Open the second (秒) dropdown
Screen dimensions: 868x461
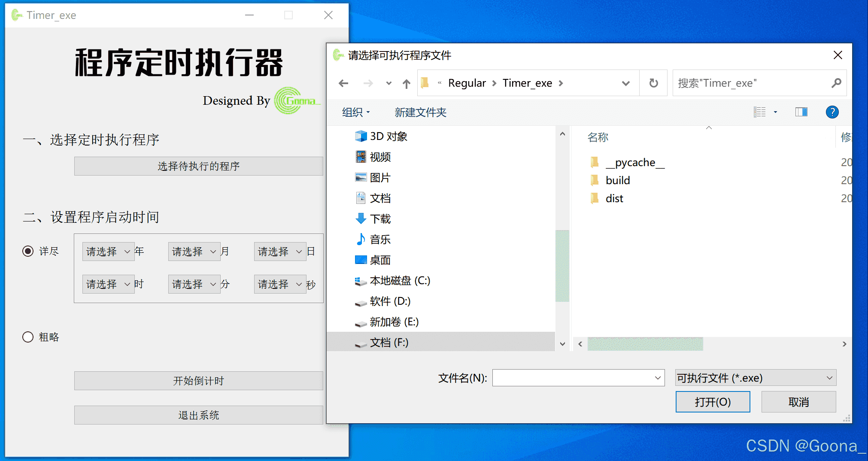[x=280, y=284]
